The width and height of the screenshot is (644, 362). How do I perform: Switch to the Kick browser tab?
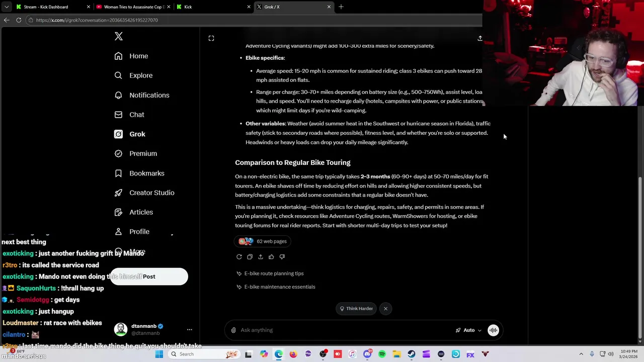213,7
